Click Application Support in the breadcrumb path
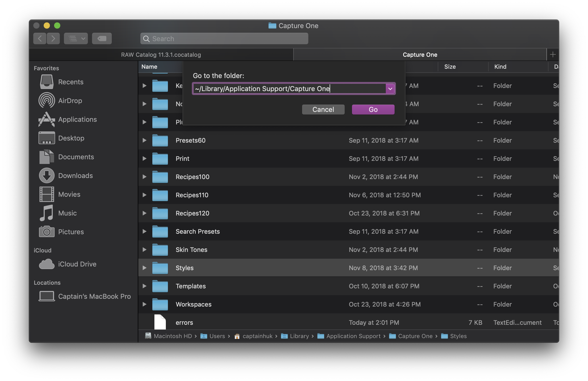This screenshot has width=588, height=381. [x=353, y=336]
